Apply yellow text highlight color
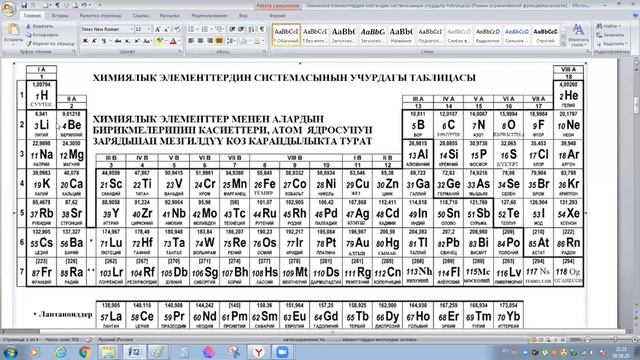Viewport: 640px width, 360px height. [160, 41]
